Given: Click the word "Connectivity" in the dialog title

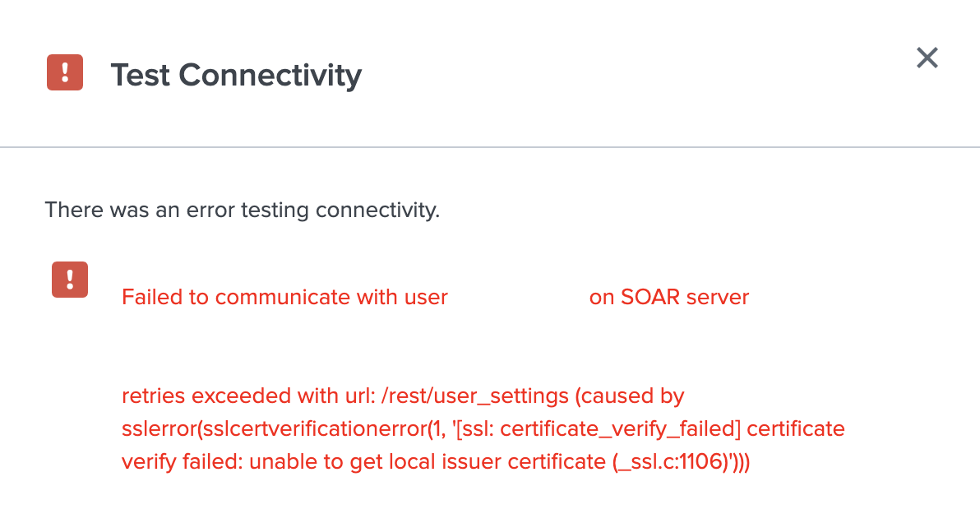Looking at the screenshot, I should tap(270, 75).
